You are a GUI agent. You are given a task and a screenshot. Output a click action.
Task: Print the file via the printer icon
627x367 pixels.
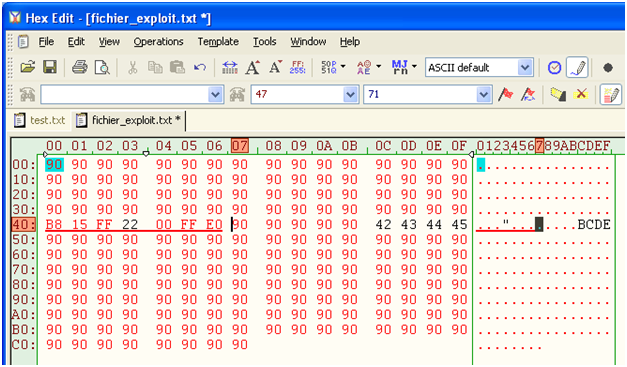point(80,67)
